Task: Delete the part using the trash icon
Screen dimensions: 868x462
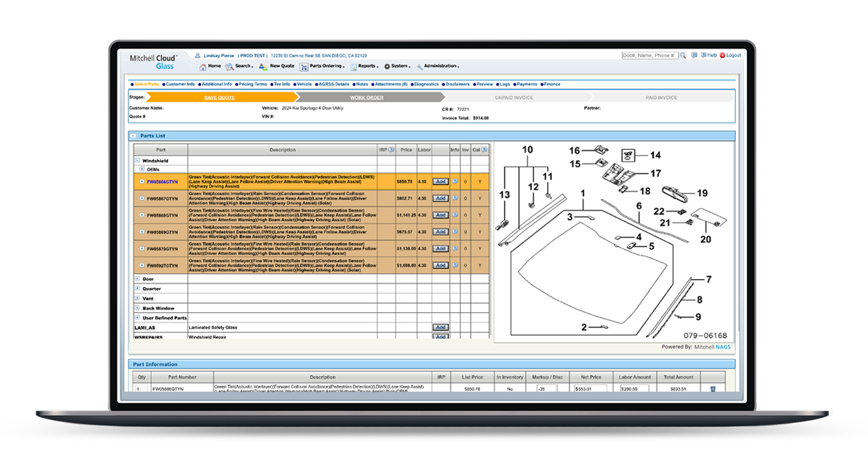Action: click(x=712, y=389)
